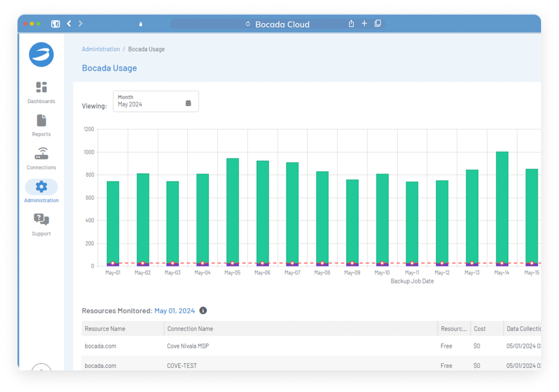Click the Administration gear icon
Image resolution: width=559 pixels, height=392 pixels.
point(41,186)
